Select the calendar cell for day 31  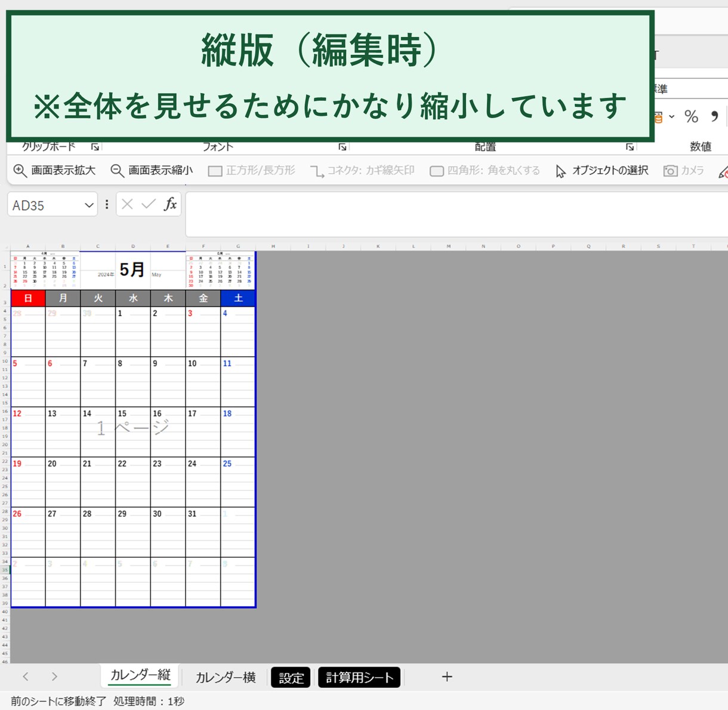point(203,532)
